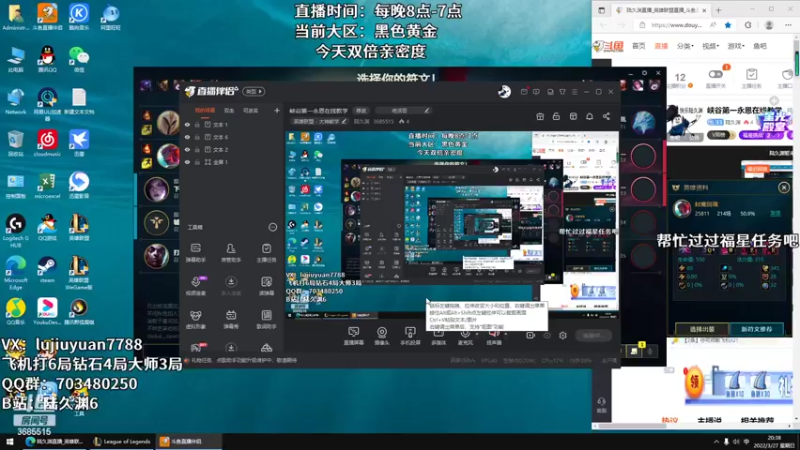Click the Douyu logo link
This screenshot has height=450, width=800.
[x=609, y=46]
